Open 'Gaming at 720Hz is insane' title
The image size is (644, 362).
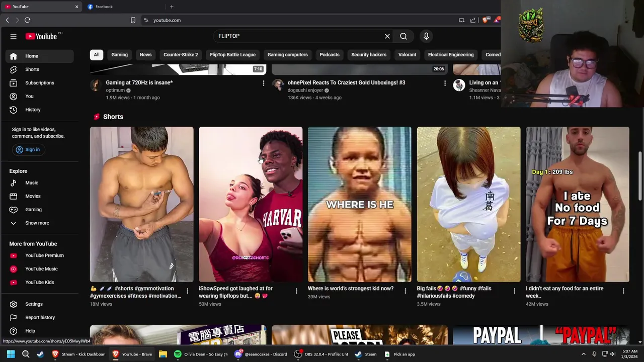139,82
